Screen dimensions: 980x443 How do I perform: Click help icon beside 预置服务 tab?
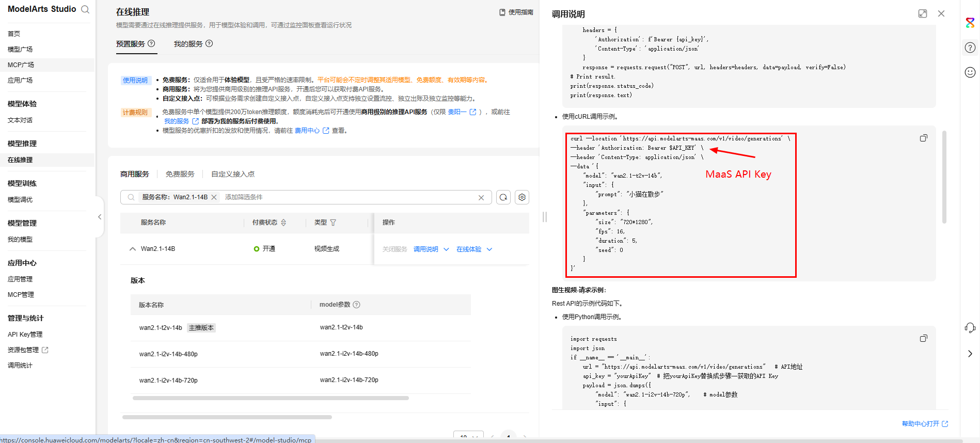(x=151, y=44)
